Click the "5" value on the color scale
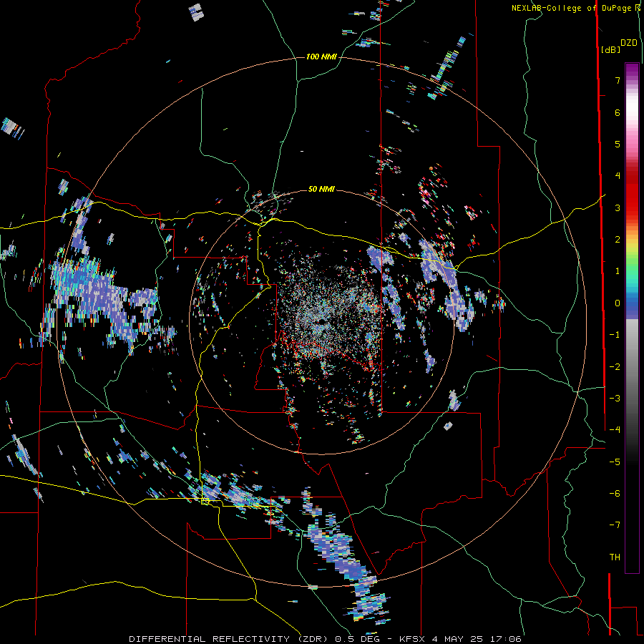Viewport: 644px width, 644px height. point(618,144)
